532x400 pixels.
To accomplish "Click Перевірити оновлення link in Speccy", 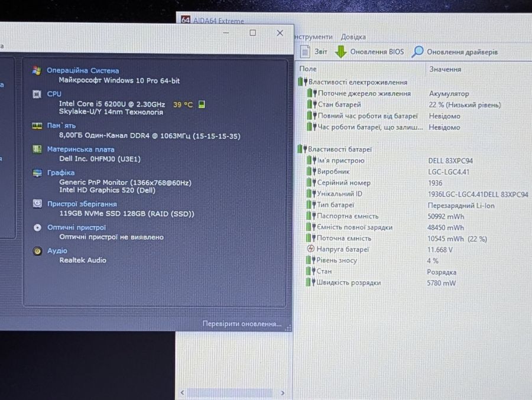I will (x=242, y=324).
